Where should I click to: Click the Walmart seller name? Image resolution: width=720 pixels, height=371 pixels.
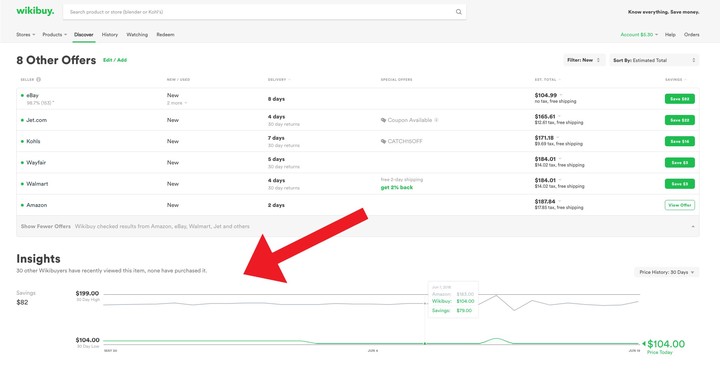pyautogui.click(x=37, y=184)
